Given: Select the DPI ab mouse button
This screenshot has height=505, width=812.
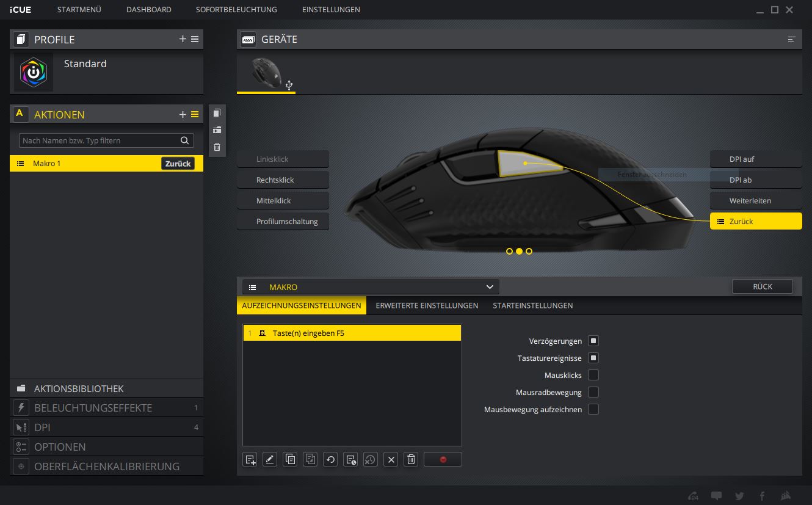Looking at the screenshot, I should [756, 180].
